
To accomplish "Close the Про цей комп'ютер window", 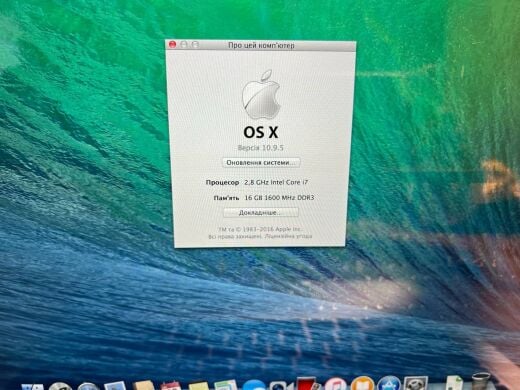I will 172,44.
